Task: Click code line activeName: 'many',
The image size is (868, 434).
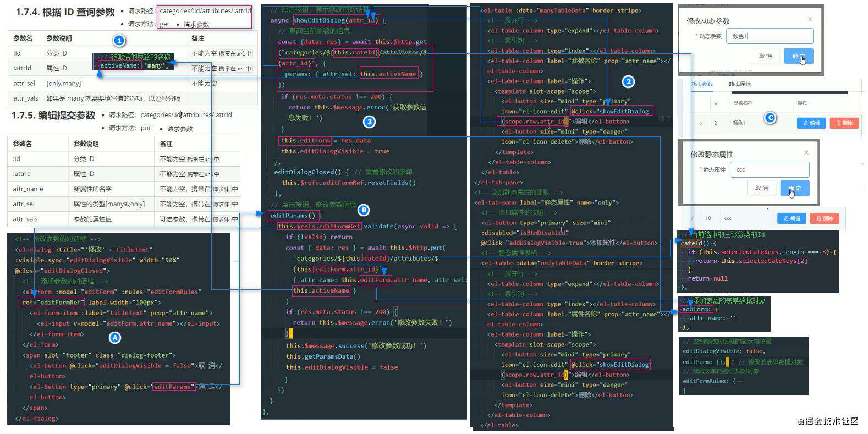Action: [134, 65]
